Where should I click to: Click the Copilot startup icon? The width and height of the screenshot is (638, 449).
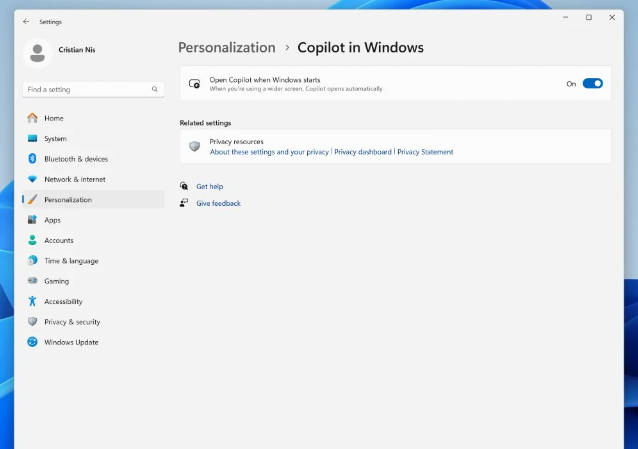(194, 84)
